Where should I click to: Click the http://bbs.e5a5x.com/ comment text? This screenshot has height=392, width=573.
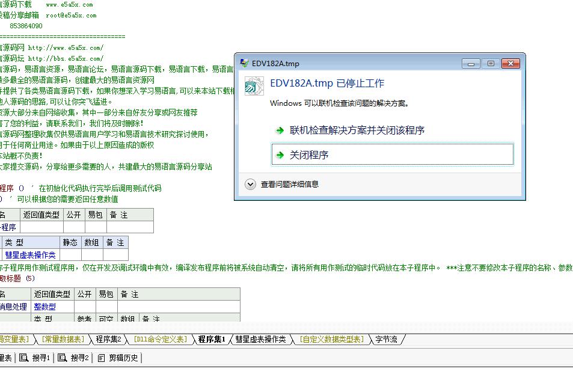[x=66, y=58]
